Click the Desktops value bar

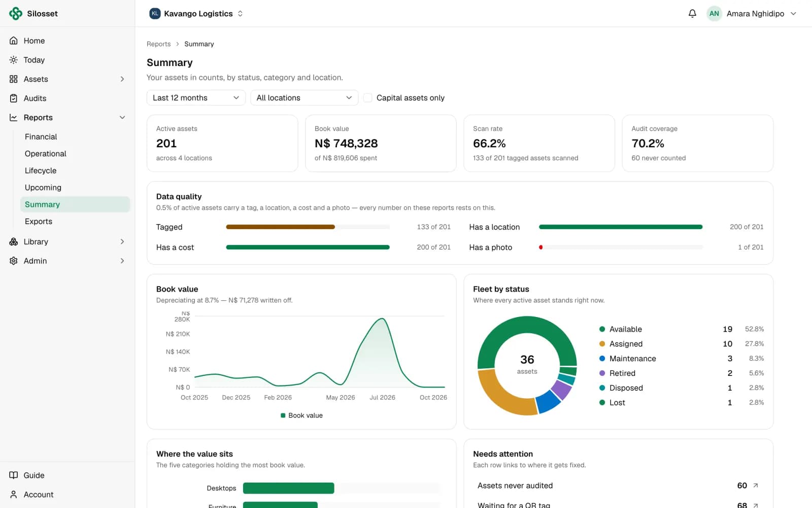pyautogui.click(x=289, y=488)
